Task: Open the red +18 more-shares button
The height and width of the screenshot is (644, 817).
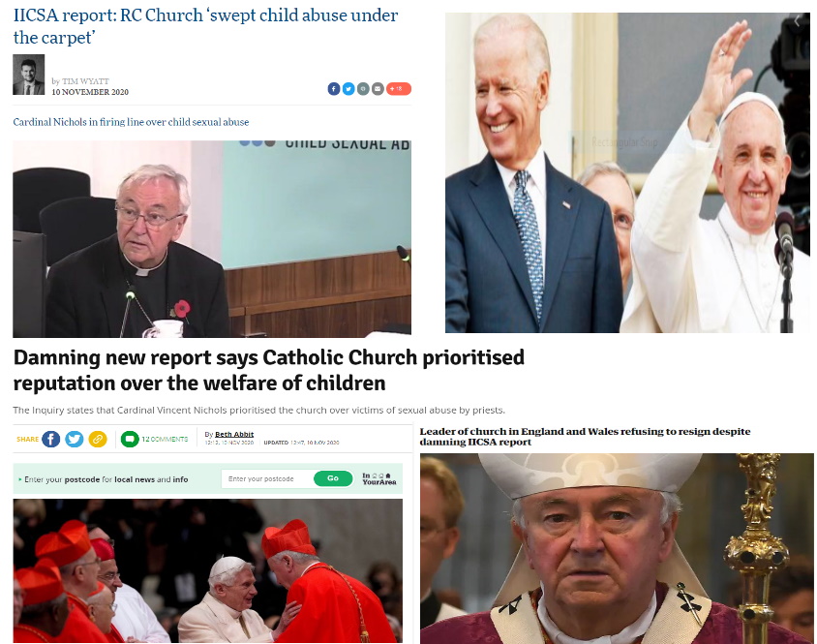Action: [399, 89]
